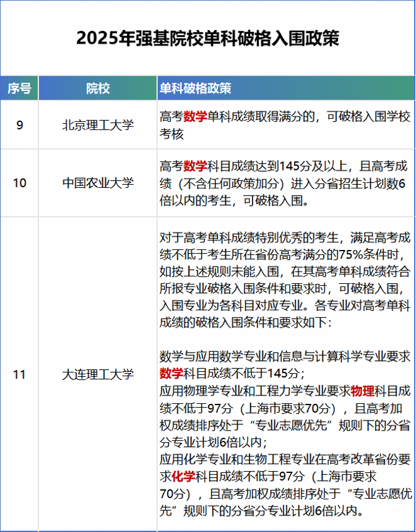Click the 北京理工大学 policy text about 满分
The height and width of the screenshot is (532, 416).
[x=285, y=125]
